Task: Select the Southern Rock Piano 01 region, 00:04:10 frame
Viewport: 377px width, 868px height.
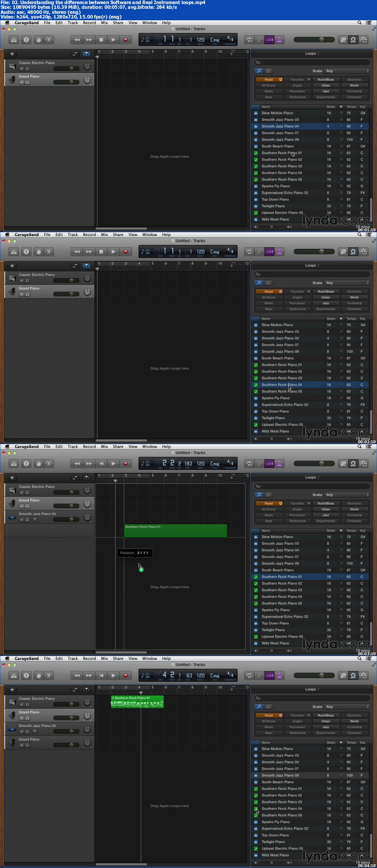Action: tap(137, 702)
